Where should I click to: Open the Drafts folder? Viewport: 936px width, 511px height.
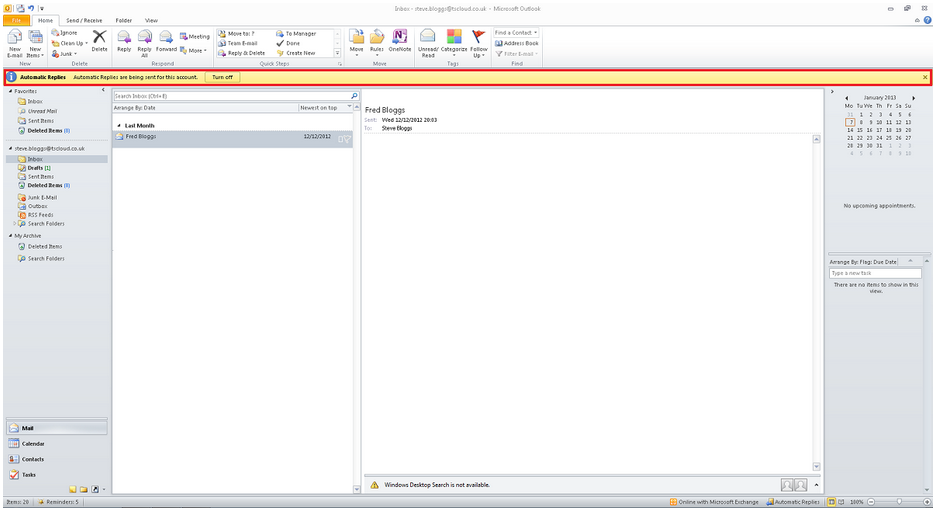click(35, 168)
